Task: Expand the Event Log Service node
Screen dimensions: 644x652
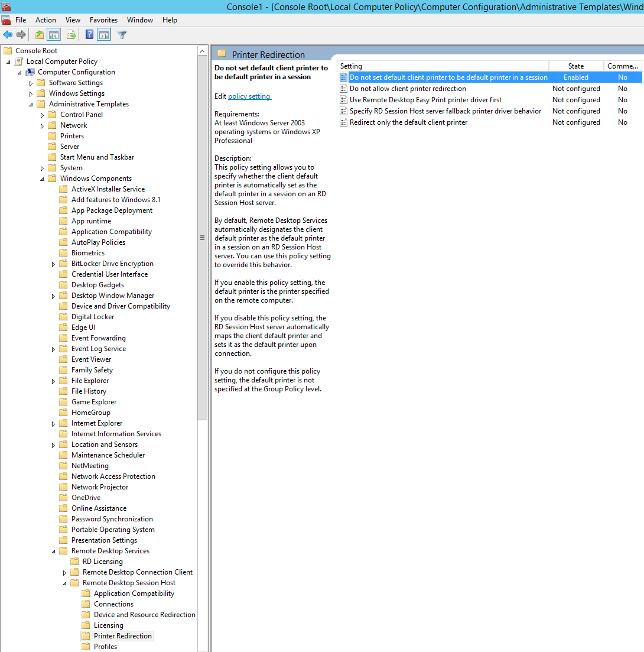Action: coord(53,349)
